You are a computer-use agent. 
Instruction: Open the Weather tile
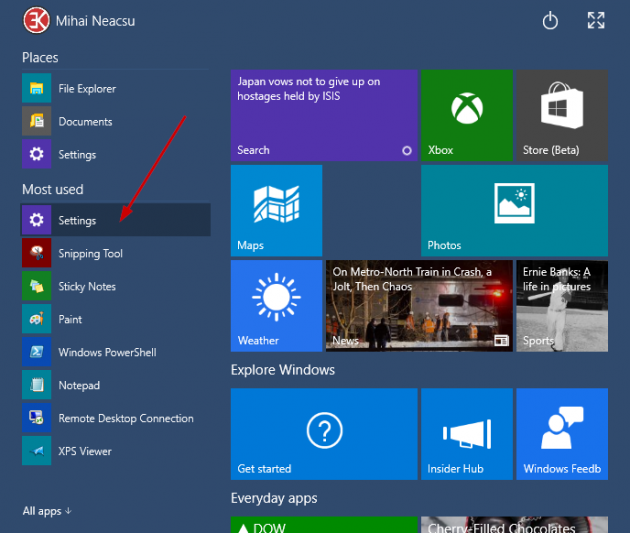pos(276,306)
